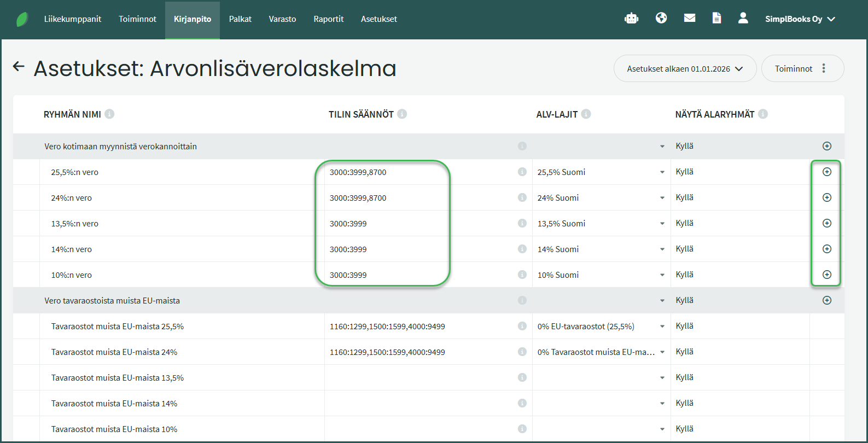Open the user profile icon

(x=743, y=19)
